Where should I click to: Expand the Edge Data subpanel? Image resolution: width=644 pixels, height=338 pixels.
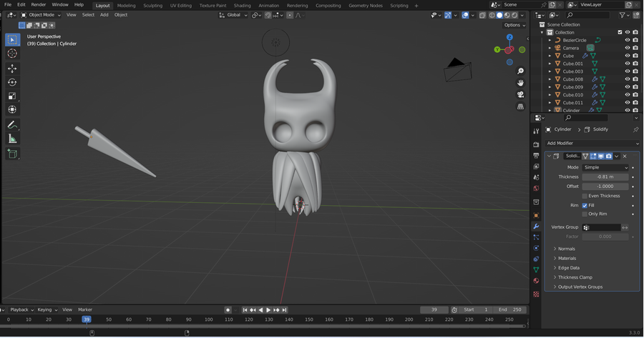point(568,268)
